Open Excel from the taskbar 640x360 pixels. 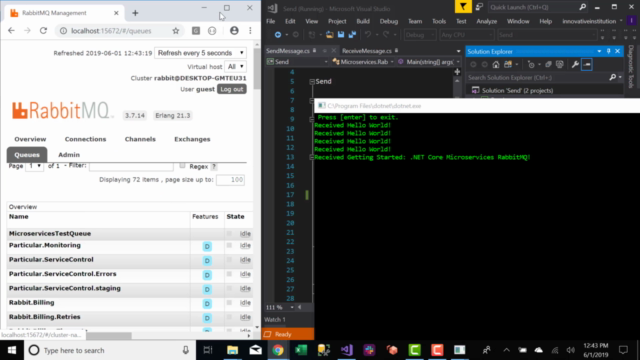tap(301, 350)
